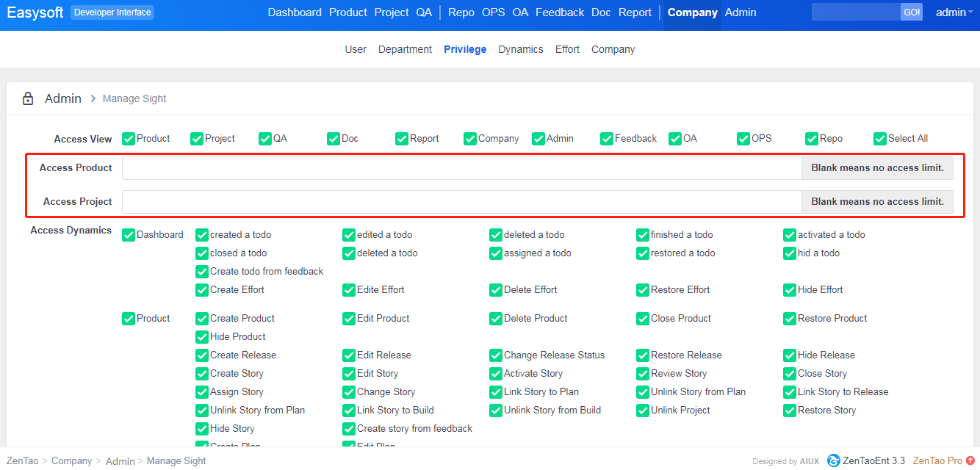Click the red ZenTao Pro upgrade arrow icon
The height and width of the screenshot is (470, 980).
(x=970, y=460)
